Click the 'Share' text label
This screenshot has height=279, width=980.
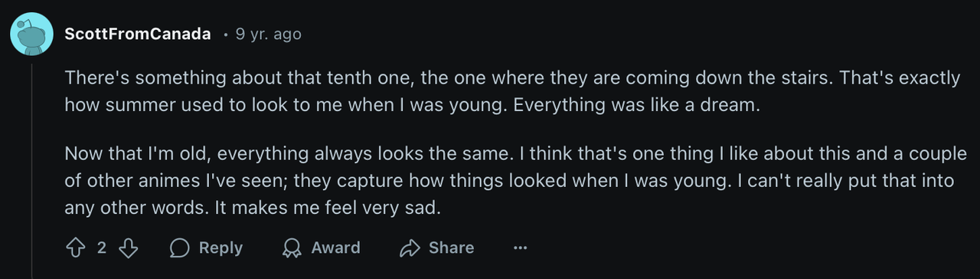(451, 248)
